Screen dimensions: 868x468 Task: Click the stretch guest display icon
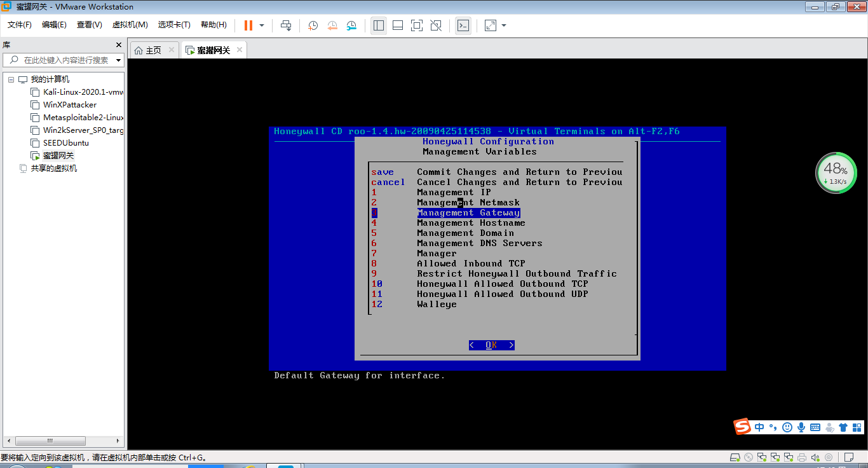pyautogui.click(x=491, y=25)
